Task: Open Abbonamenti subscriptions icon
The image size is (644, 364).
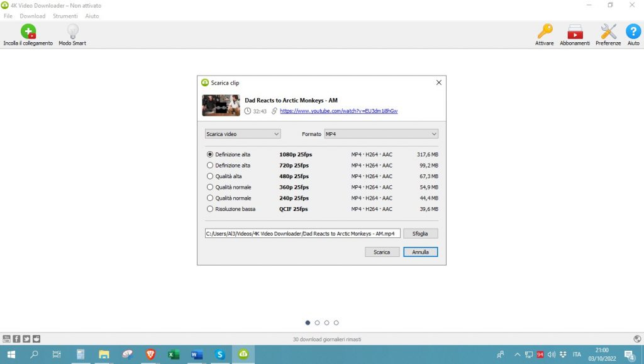Action: pos(575,31)
